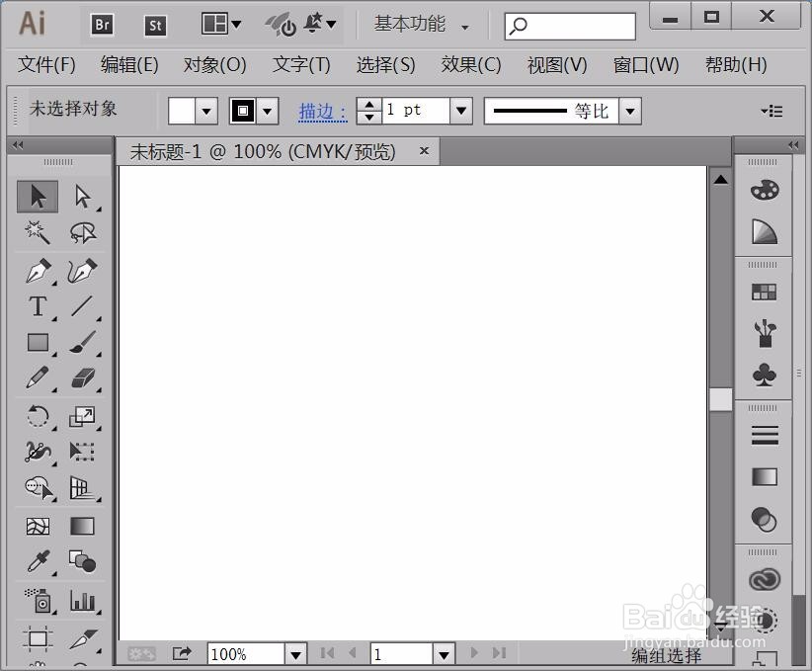Open the Transparency panel

(765, 520)
